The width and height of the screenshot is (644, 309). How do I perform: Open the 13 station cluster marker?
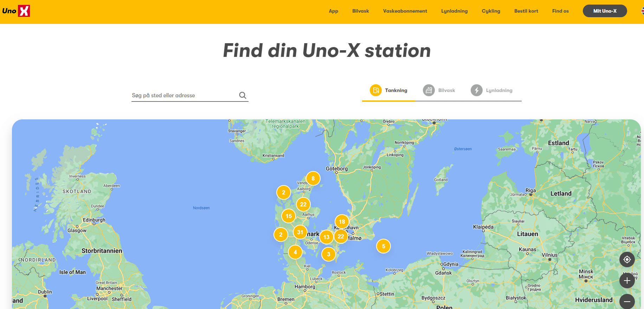326,237
